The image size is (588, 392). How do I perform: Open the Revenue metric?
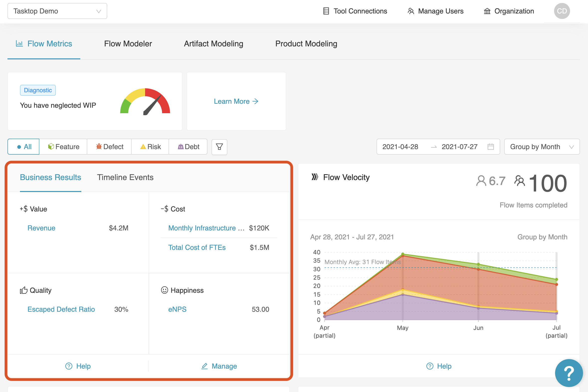41,228
